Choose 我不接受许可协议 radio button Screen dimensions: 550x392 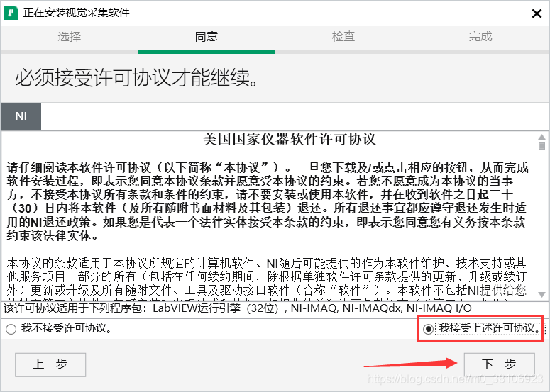(x=11, y=330)
